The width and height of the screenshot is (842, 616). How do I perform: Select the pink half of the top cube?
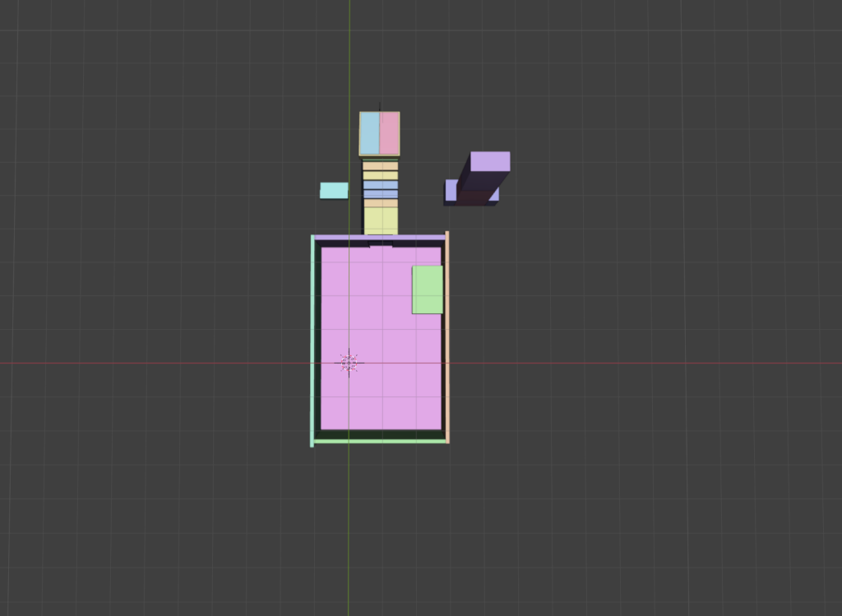pyautogui.click(x=389, y=133)
